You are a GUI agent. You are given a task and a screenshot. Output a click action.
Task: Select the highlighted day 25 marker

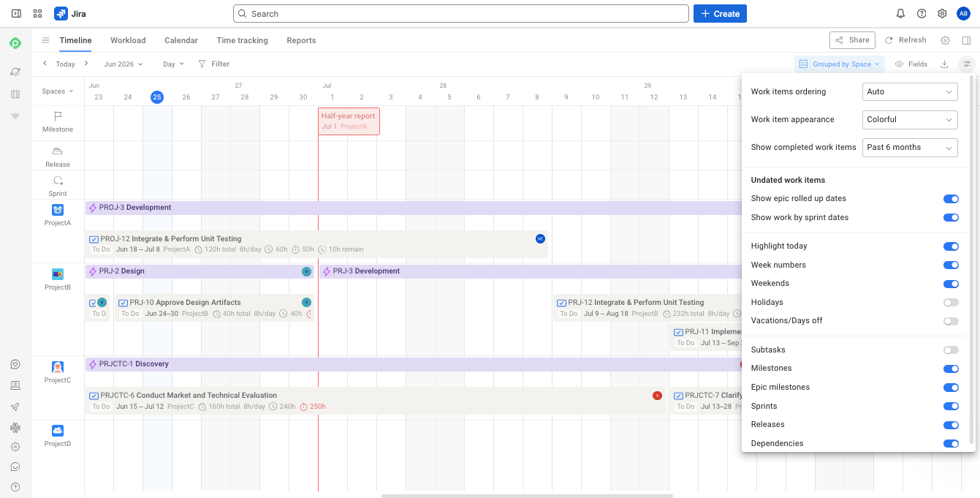point(157,97)
